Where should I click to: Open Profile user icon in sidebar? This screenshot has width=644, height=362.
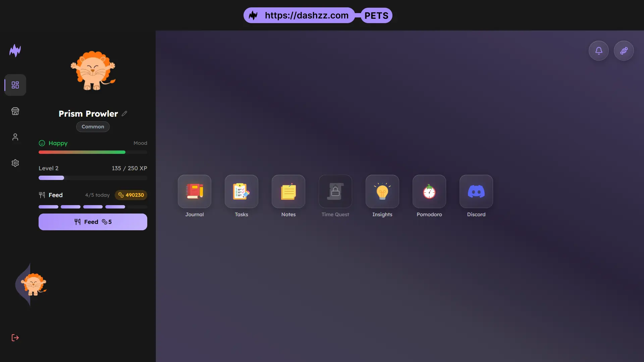click(x=15, y=137)
